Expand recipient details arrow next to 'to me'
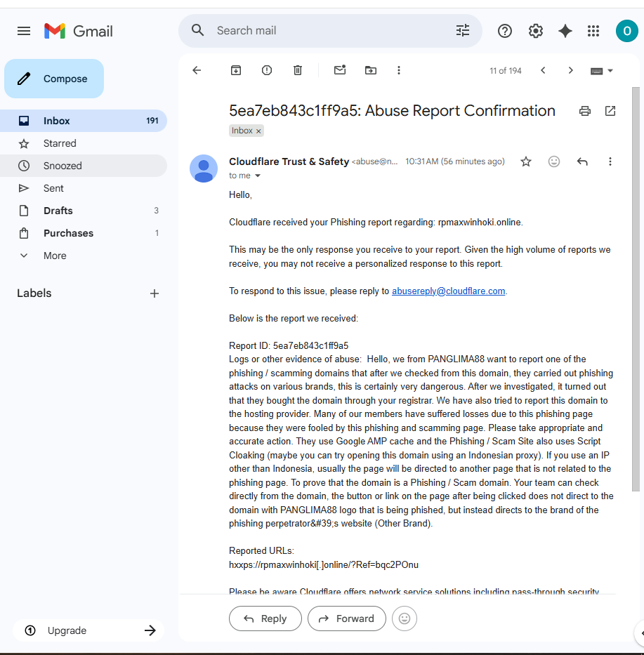This screenshot has height=655, width=644. point(258,176)
